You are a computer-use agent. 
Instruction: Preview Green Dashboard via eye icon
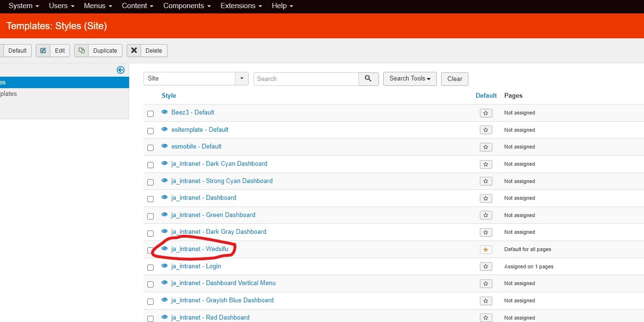pyautogui.click(x=165, y=215)
